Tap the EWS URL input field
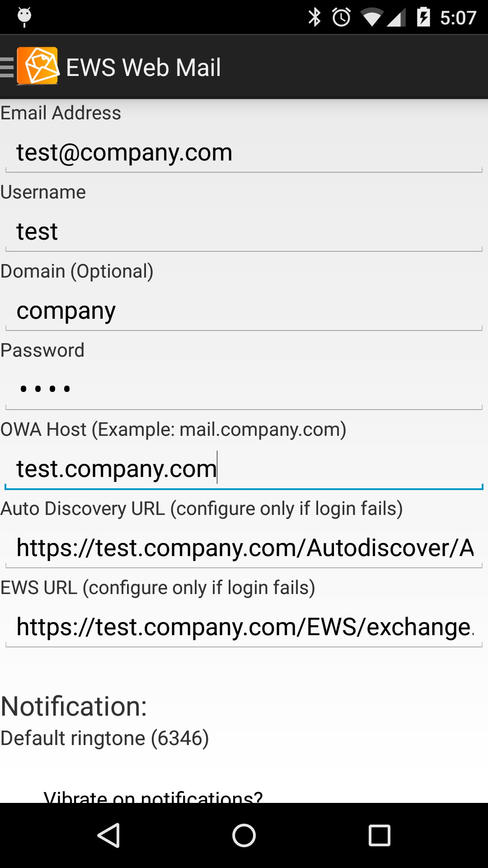The image size is (488, 868). (x=244, y=627)
